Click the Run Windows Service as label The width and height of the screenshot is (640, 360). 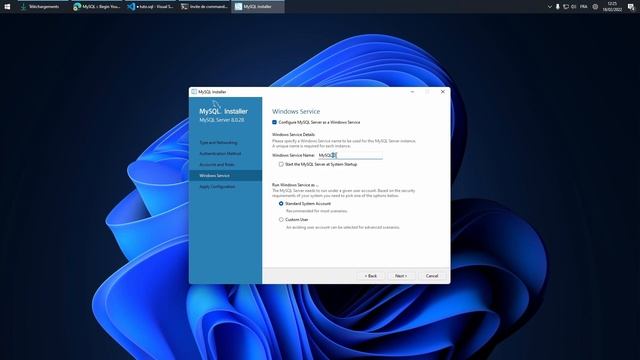coord(295,185)
